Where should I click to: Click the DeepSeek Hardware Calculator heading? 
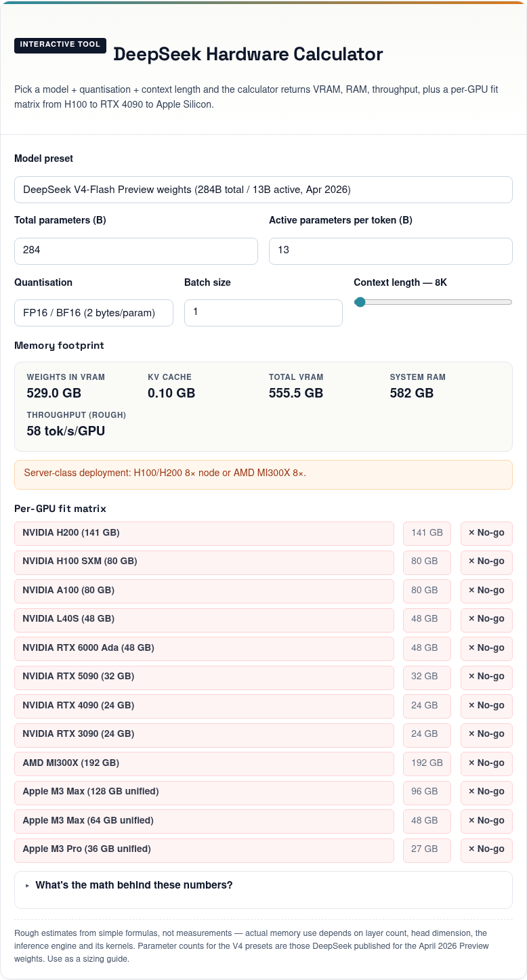click(248, 54)
